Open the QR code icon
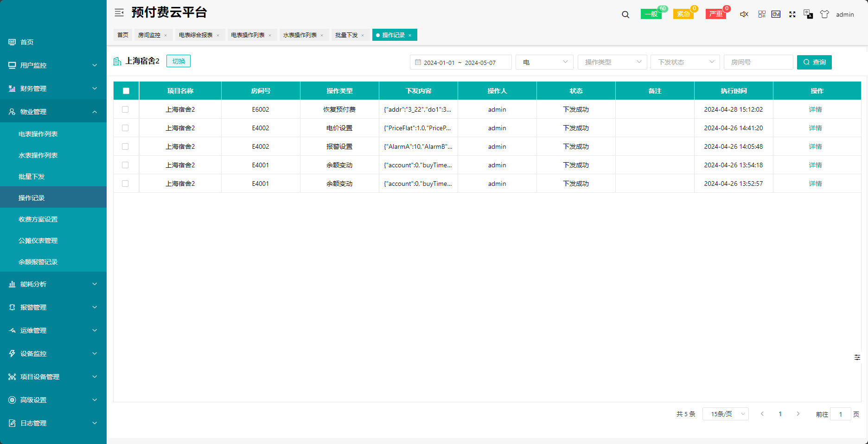Image resolution: width=868 pixels, height=444 pixels. 762,14
